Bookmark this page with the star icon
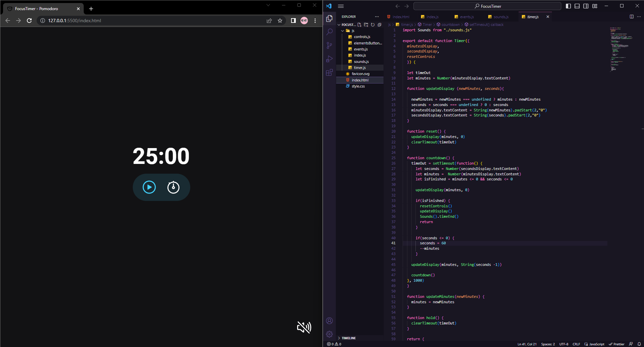Image resolution: width=644 pixels, height=347 pixels. click(280, 21)
